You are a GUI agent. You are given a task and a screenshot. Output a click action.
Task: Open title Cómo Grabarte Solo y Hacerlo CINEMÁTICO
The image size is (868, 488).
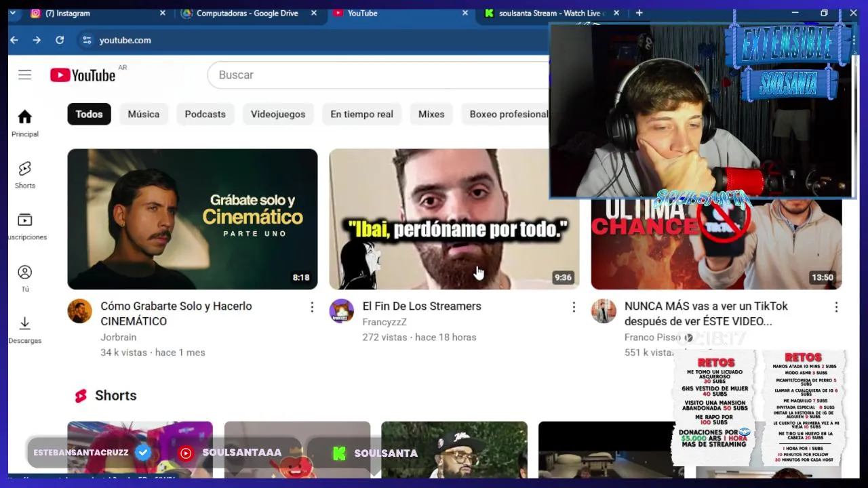tap(176, 314)
